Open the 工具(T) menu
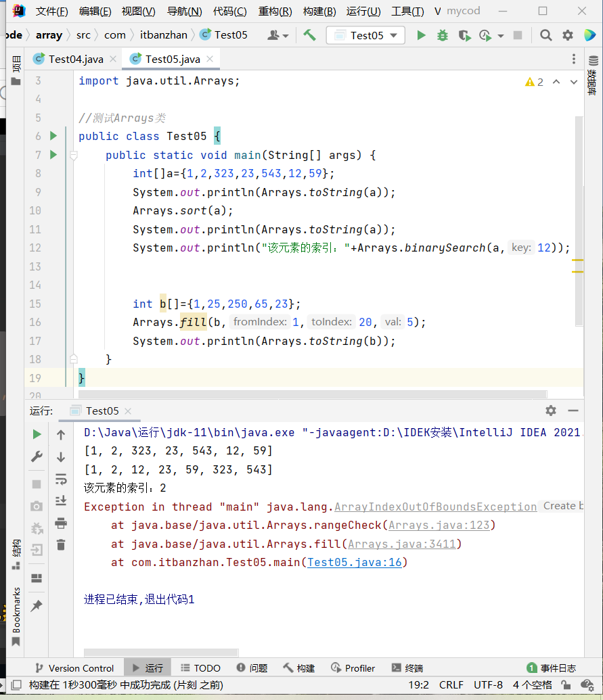 point(407,11)
